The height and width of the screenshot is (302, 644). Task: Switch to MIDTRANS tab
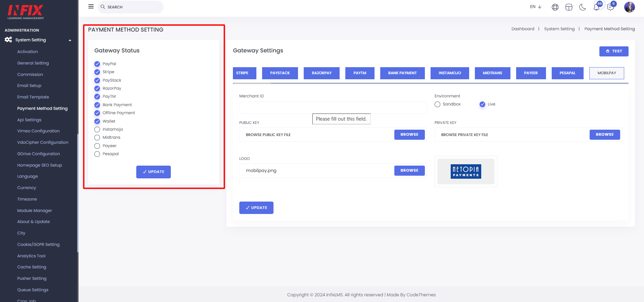492,73
